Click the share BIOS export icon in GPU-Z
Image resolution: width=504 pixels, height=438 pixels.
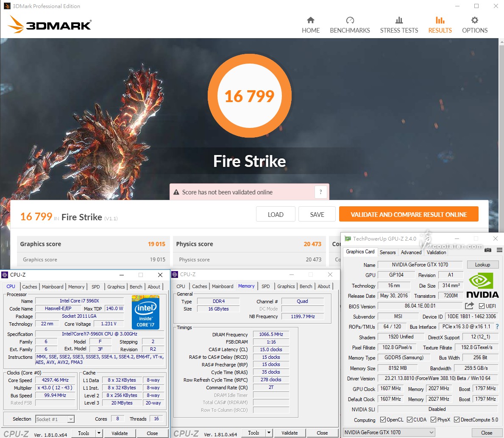469,306
